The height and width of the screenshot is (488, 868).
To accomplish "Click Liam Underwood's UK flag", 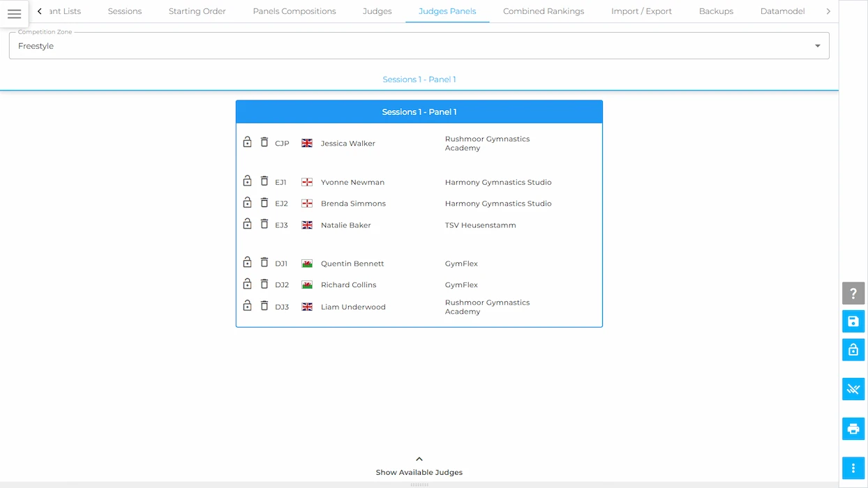I will point(307,307).
